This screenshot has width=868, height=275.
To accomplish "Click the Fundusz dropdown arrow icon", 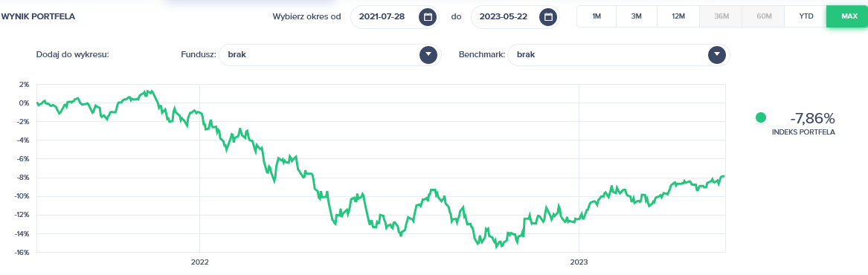I will click(x=428, y=55).
